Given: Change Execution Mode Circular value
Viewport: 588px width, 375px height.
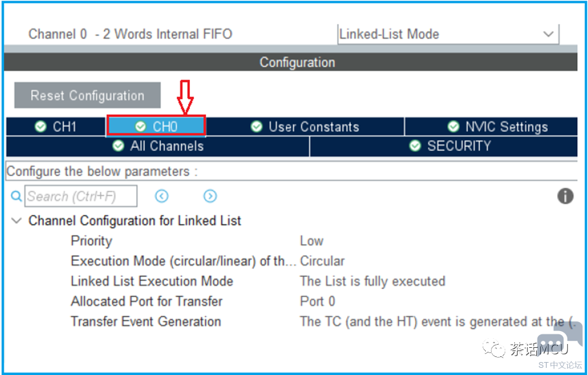Looking at the screenshot, I should [322, 261].
